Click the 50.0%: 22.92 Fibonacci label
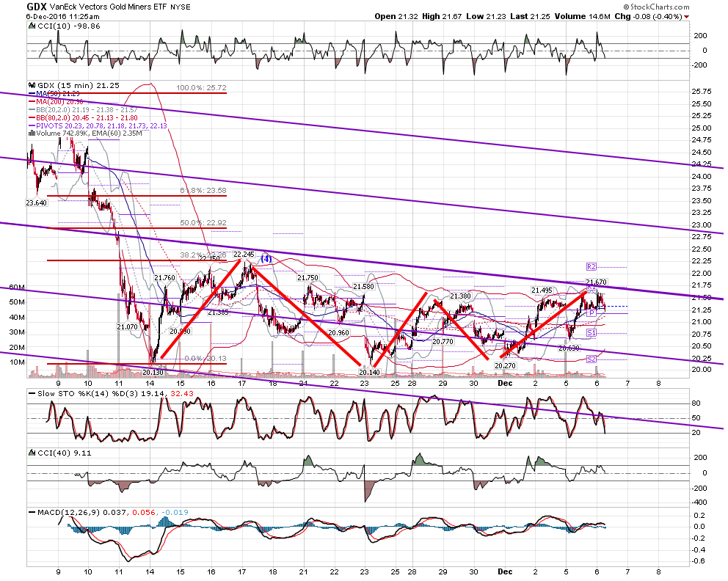The height and width of the screenshot is (581, 728). (203, 223)
